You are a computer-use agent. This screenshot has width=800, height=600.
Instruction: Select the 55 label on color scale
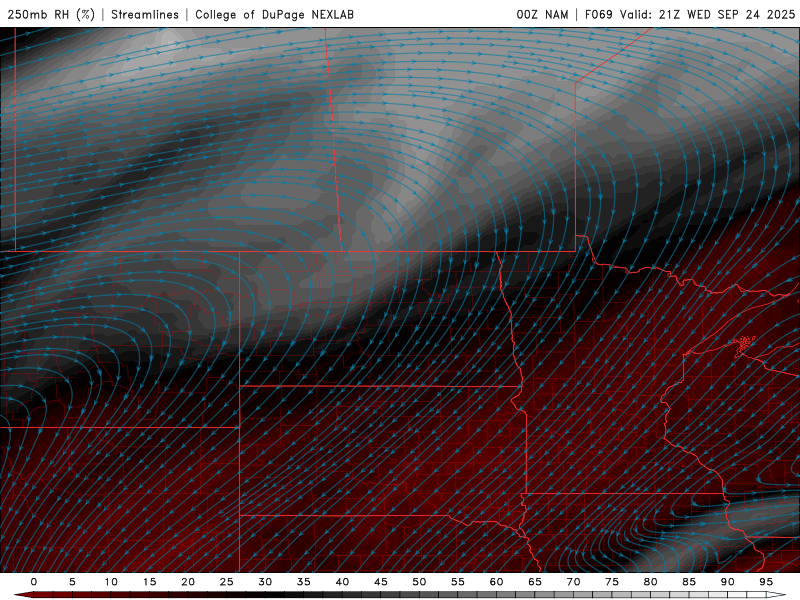[x=458, y=582]
